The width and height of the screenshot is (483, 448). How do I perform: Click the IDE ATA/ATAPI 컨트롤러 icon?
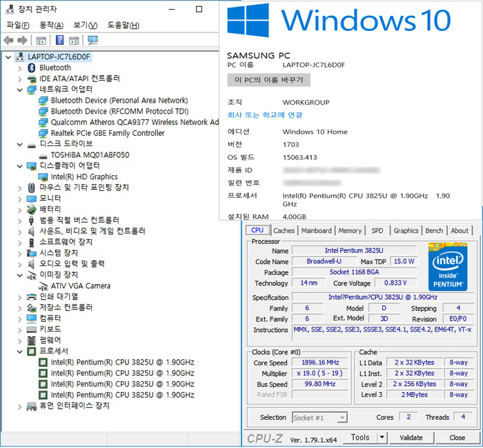click(x=32, y=79)
